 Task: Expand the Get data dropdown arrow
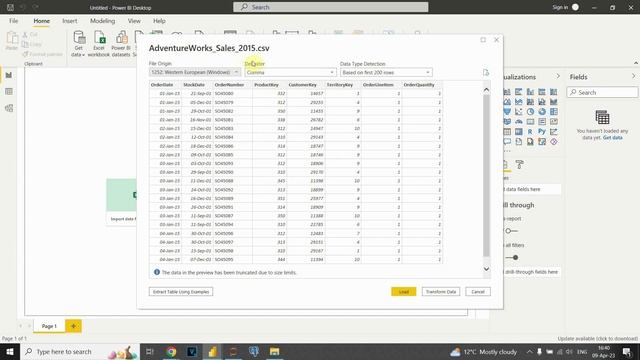pyautogui.click(x=83, y=55)
